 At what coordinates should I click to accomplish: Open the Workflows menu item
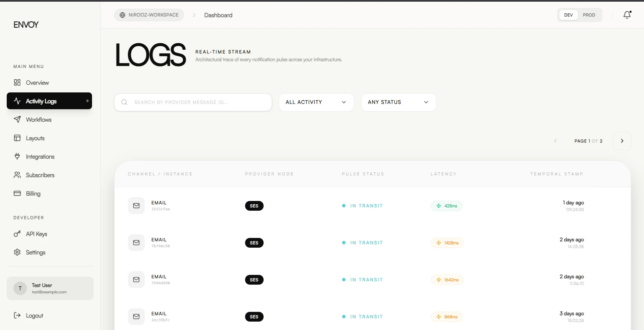click(x=49, y=119)
